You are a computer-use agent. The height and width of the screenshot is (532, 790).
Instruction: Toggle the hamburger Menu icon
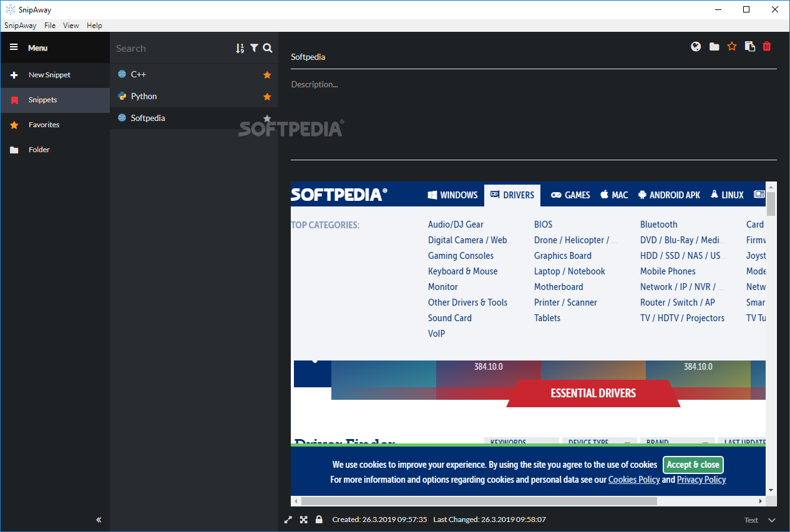point(14,47)
